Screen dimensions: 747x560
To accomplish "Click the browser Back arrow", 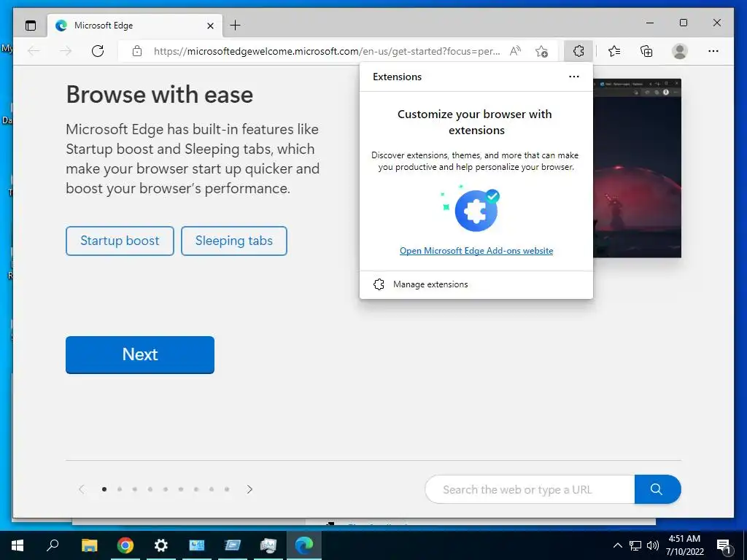I will tap(34, 51).
